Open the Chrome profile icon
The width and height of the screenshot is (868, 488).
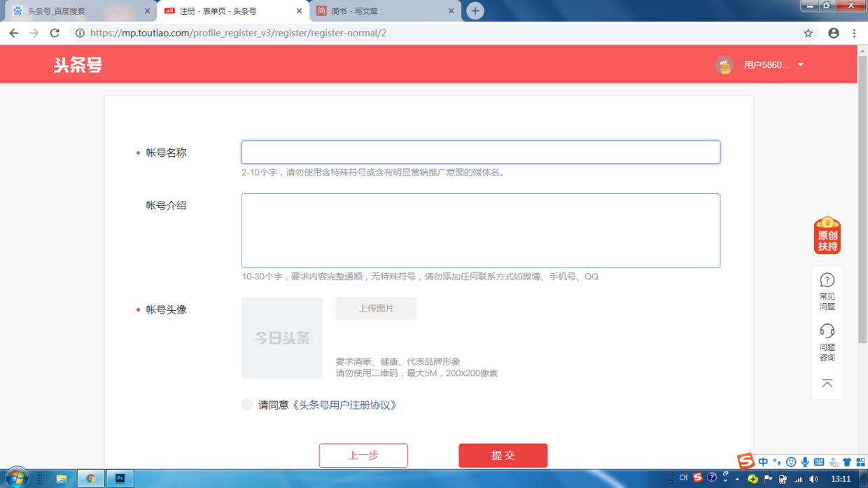[x=834, y=33]
